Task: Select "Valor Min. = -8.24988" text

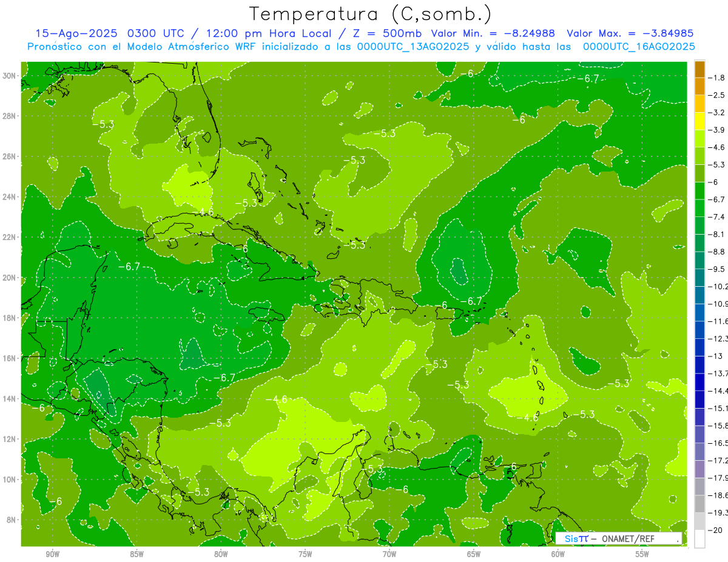Action: 493,33
